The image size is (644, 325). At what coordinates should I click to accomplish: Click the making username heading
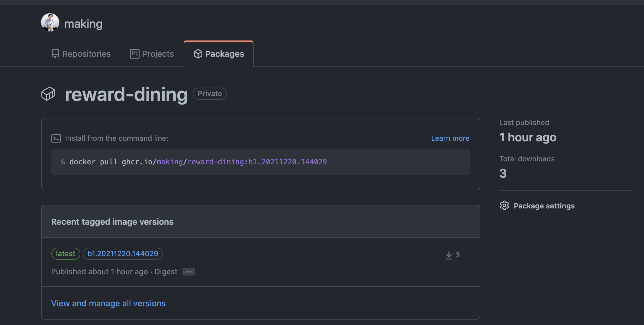(83, 24)
